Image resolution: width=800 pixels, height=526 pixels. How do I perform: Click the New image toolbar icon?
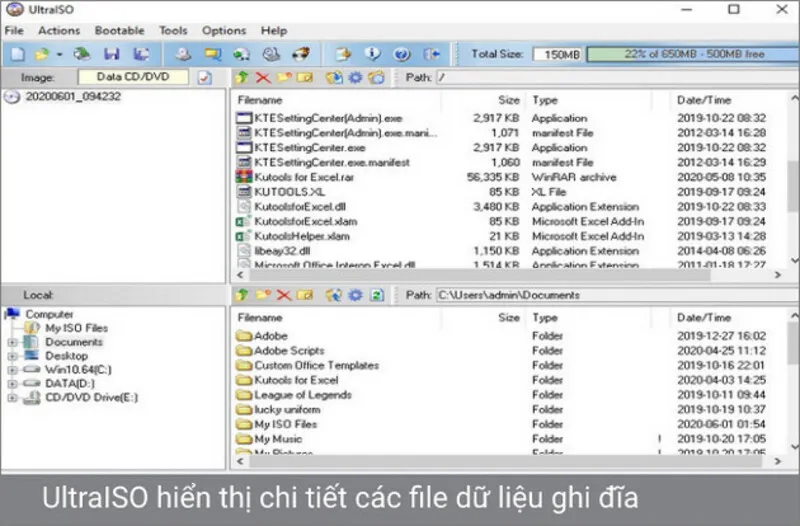point(18,54)
